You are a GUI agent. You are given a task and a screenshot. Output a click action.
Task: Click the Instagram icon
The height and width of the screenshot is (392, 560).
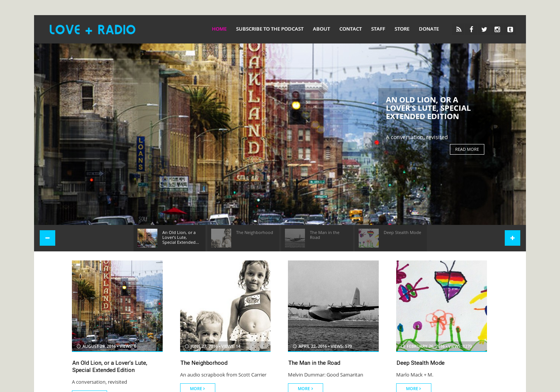point(497,29)
